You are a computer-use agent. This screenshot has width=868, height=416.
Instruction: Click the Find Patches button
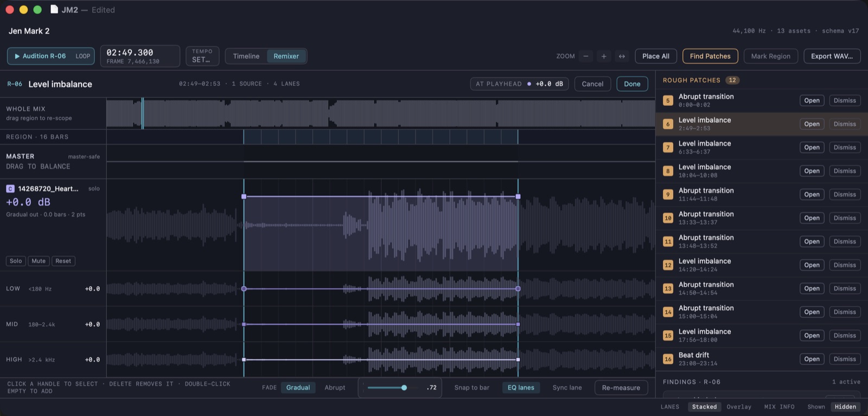click(x=710, y=56)
